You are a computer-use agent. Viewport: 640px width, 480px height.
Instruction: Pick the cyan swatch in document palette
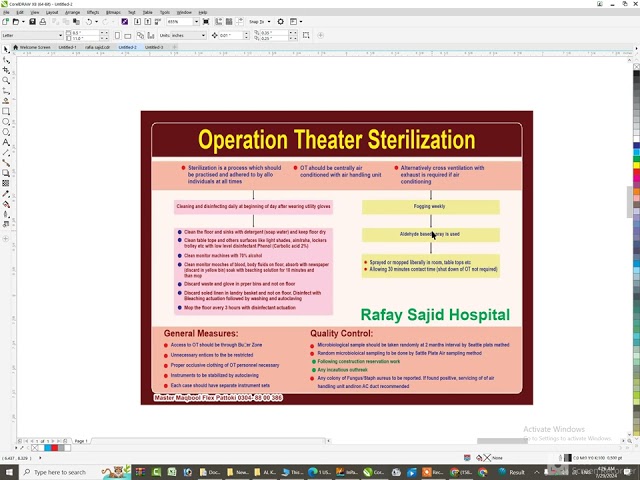click(x=48, y=448)
